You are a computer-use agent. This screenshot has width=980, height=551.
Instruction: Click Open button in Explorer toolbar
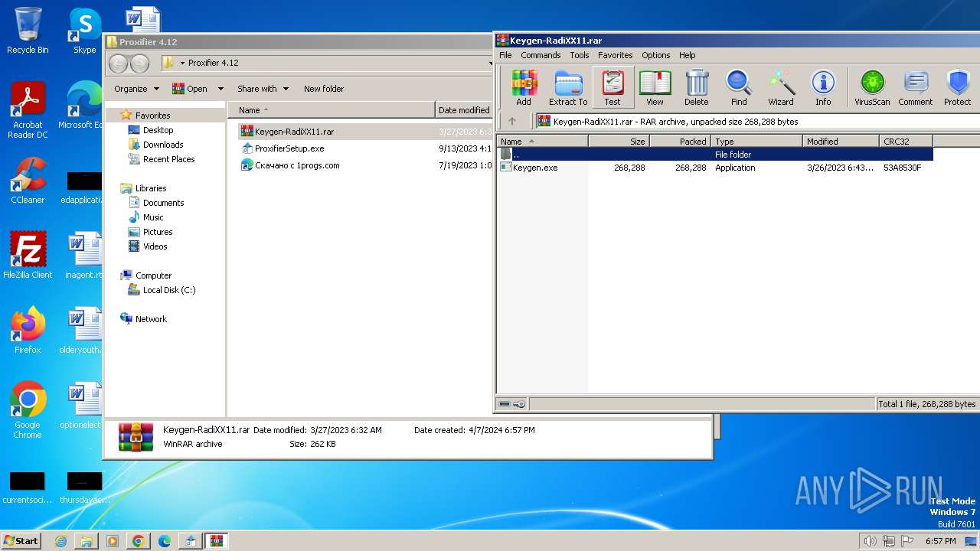(190, 89)
